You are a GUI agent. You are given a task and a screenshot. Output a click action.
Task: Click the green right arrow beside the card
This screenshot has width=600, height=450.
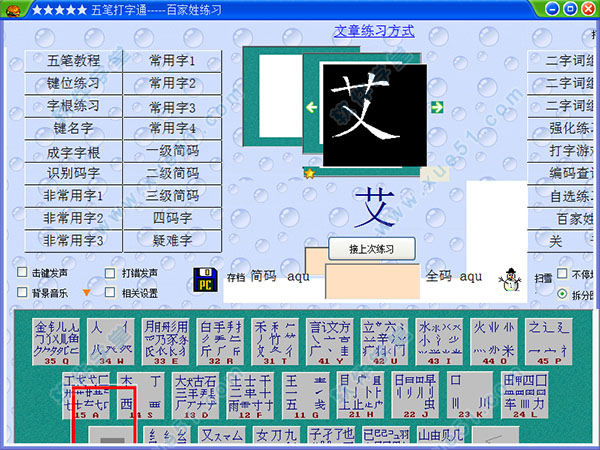pos(437,107)
